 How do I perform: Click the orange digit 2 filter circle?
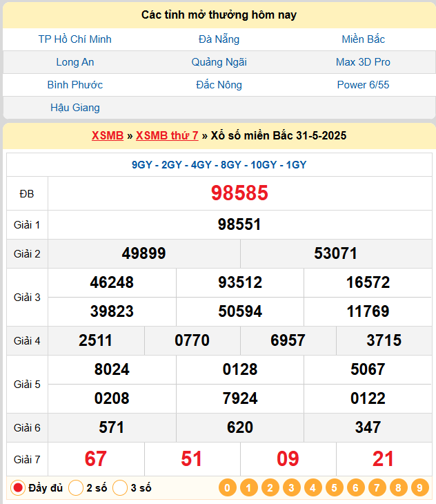270,487
